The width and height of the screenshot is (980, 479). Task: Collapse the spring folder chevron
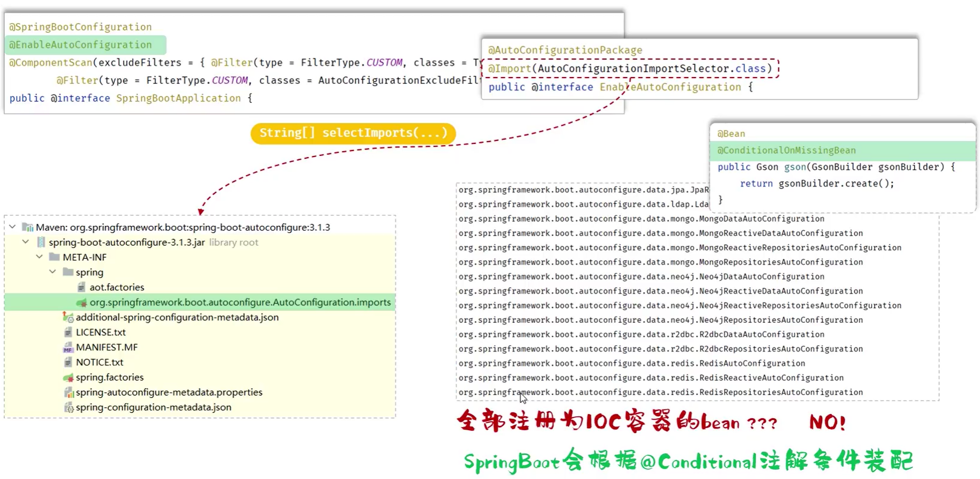click(x=53, y=272)
